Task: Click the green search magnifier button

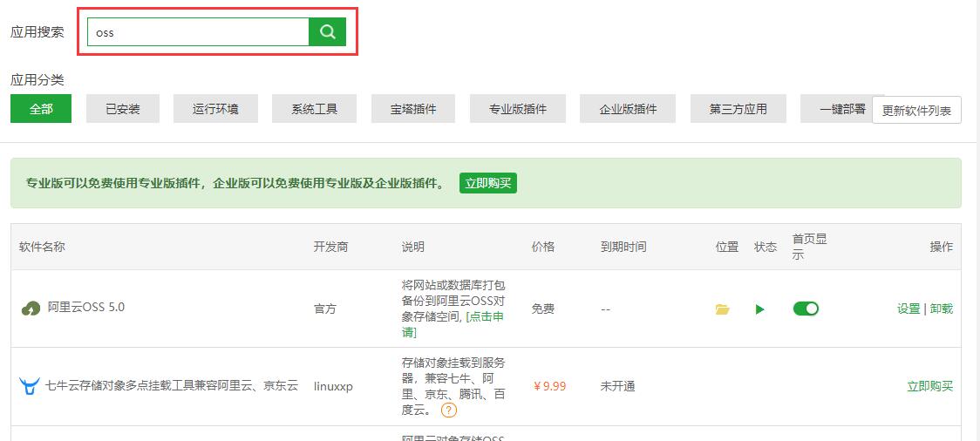Action: click(327, 32)
